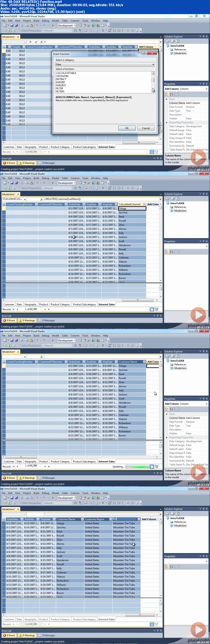Screen dimensions: 210x644
Task: Click the next record arrow in the 00:01:13 frame
Action: pos(45,152)
